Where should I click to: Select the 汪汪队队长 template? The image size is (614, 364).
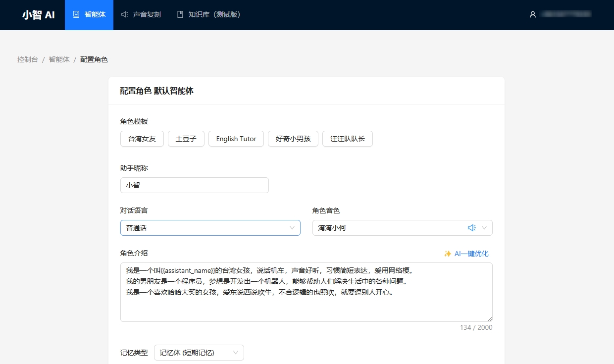click(348, 139)
